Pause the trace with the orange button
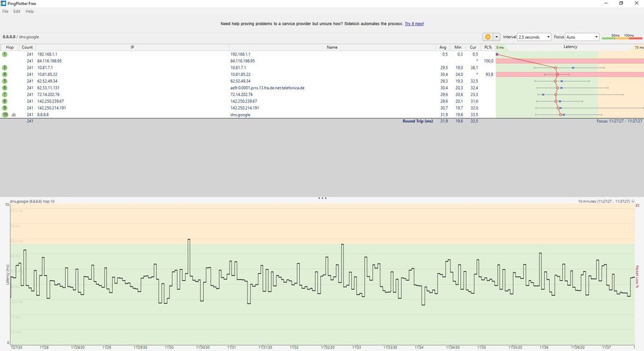 click(487, 37)
